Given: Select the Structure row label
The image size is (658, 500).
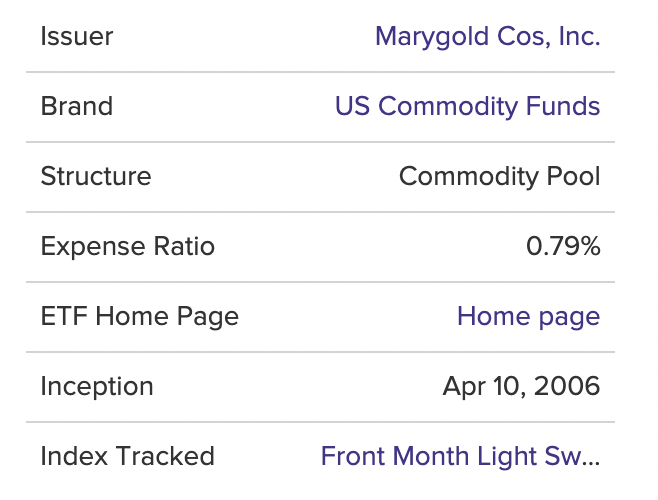Looking at the screenshot, I should 96,176.
